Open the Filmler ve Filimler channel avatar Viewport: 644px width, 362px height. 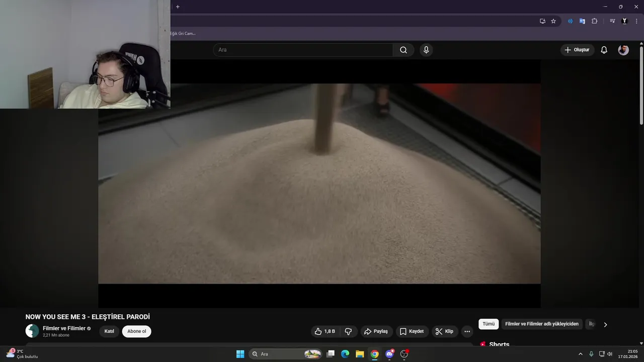click(32, 331)
